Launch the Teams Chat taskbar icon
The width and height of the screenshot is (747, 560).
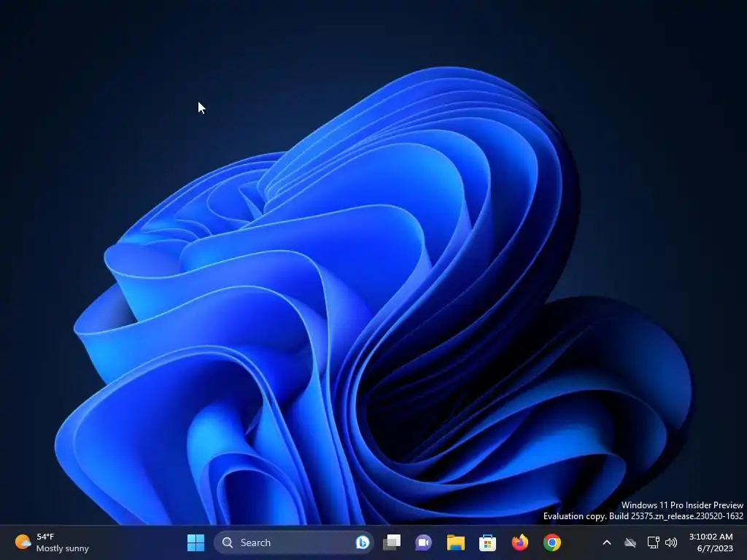coord(423,542)
